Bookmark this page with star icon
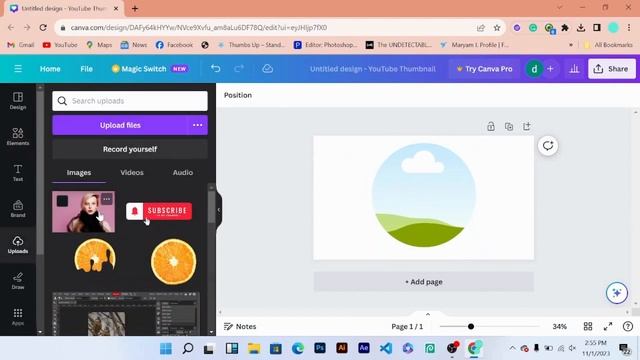The width and height of the screenshot is (640, 360). click(497, 27)
